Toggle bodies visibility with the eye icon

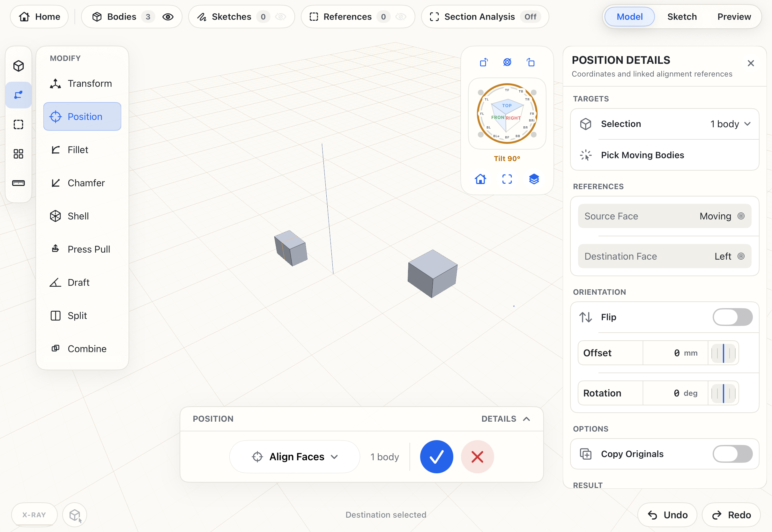coord(168,17)
